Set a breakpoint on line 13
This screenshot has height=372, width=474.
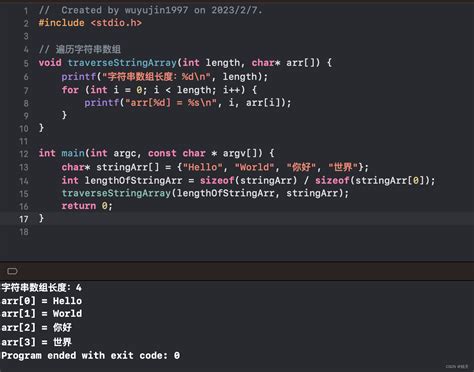24,167
